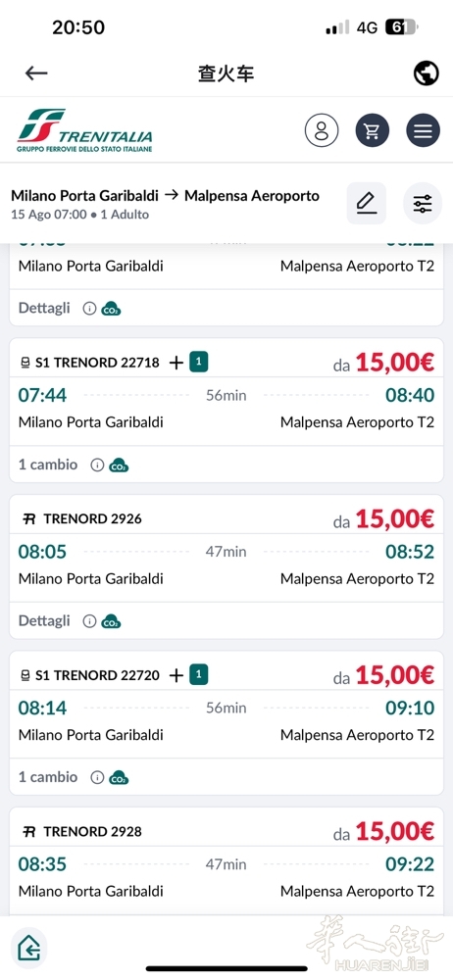Tap the green change badge on 22720

[199, 675]
